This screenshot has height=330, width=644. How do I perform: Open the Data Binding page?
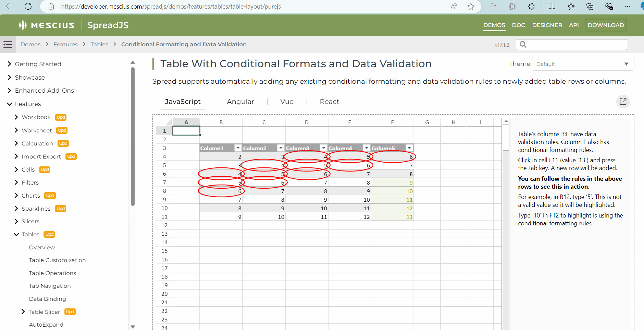click(x=47, y=299)
